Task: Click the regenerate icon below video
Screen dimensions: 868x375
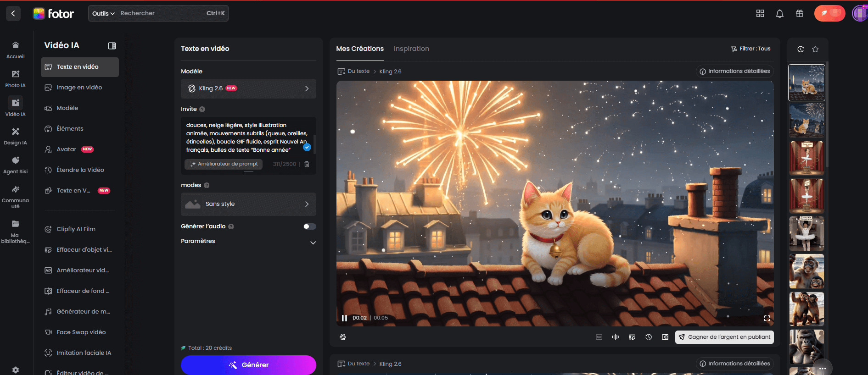Action: [x=343, y=337]
